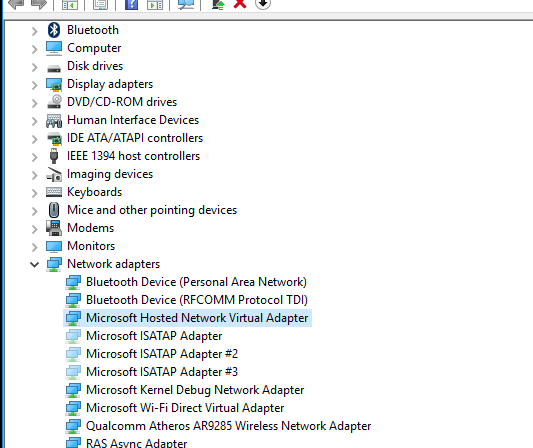Click the down-arrow Disable device icon
The image size is (533, 448).
click(263, 4)
